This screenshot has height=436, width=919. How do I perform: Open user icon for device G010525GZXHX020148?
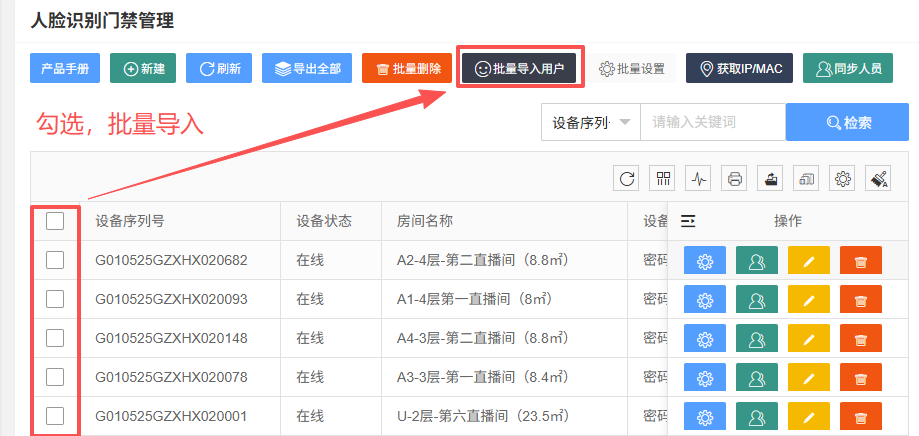point(757,338)
